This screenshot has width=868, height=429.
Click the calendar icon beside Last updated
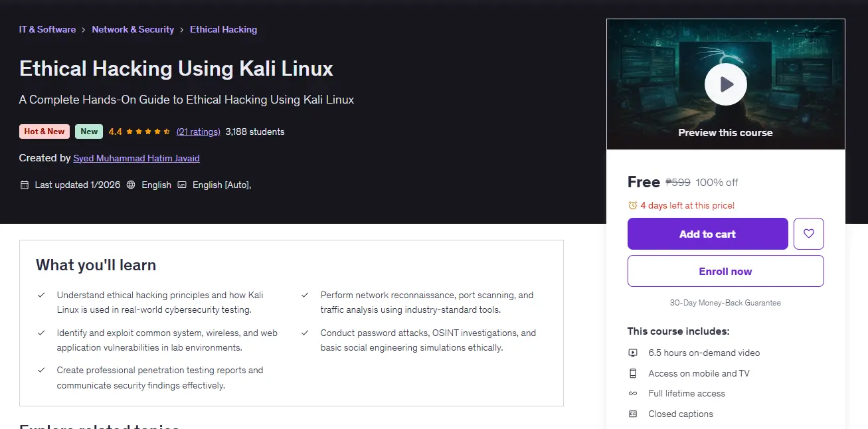[25, 185]
